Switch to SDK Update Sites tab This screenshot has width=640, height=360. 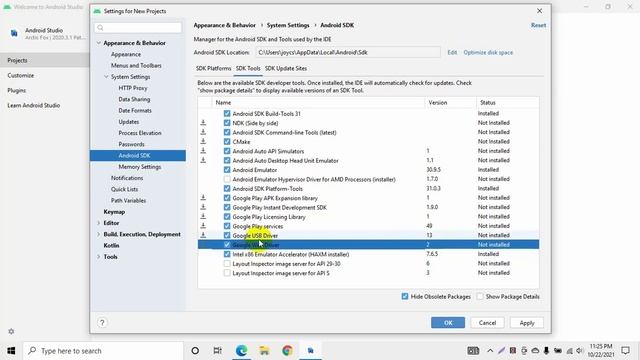[286, 69]
